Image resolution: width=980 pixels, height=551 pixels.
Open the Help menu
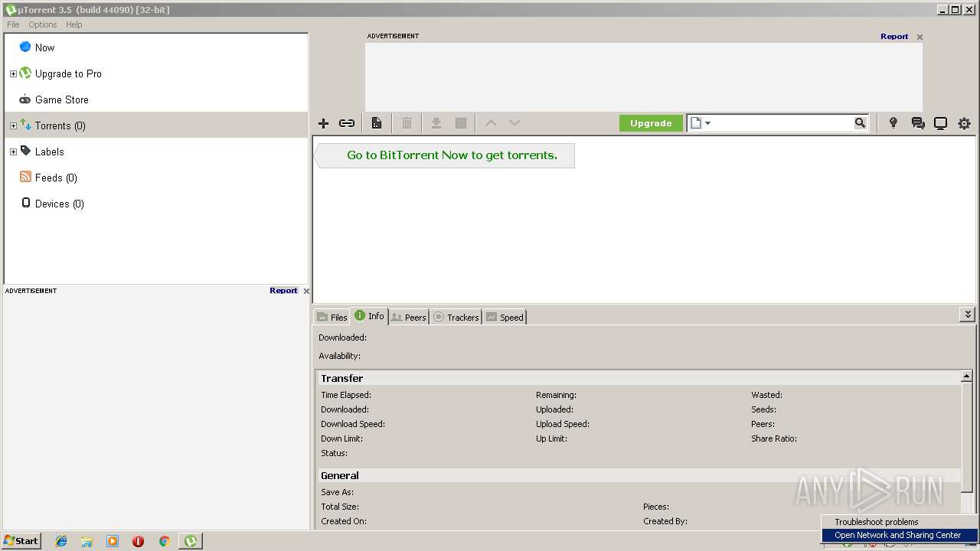coord(73,24)
